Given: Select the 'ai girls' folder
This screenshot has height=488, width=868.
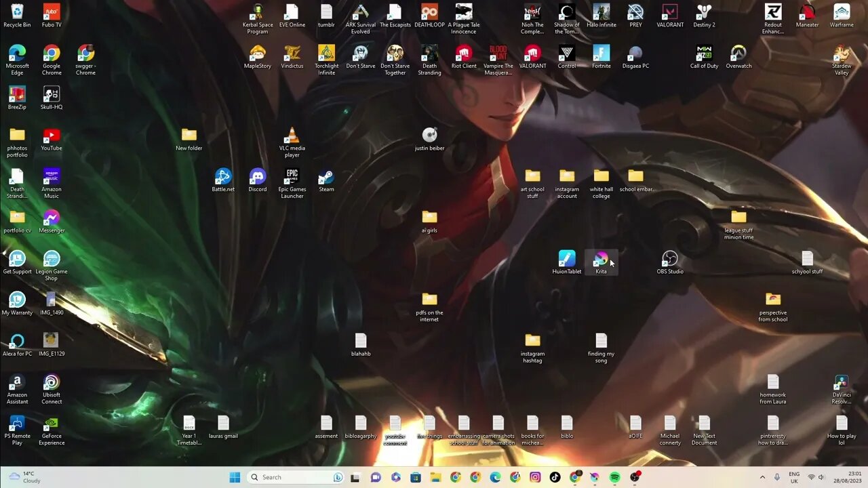Looking at the screenshot, I should click(x=429, y=222).
